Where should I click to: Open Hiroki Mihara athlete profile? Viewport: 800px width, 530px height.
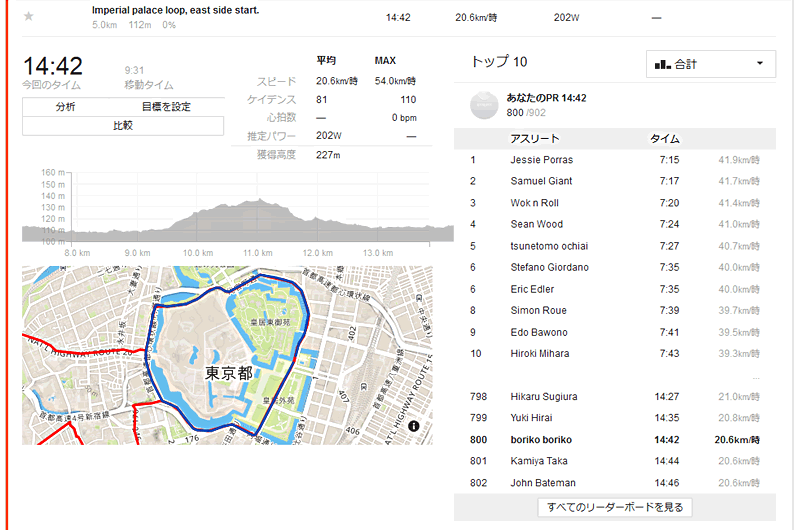(x=540, y=353)
